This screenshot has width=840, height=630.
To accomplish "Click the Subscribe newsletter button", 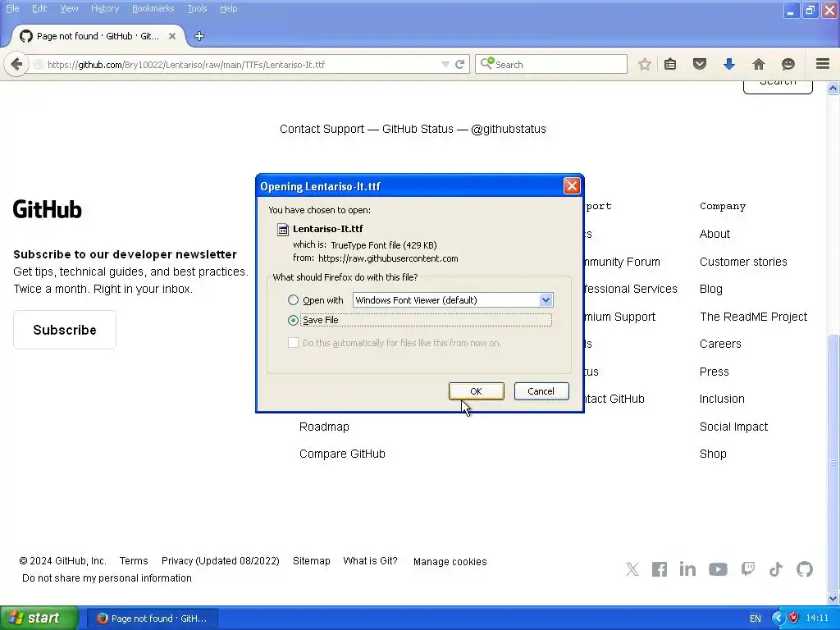I will [65, 330].
